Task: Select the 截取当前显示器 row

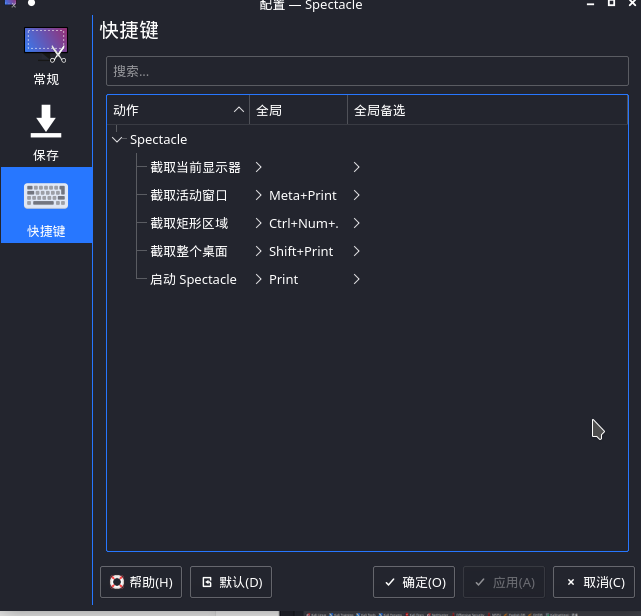Action: click(x=367, y=167)
